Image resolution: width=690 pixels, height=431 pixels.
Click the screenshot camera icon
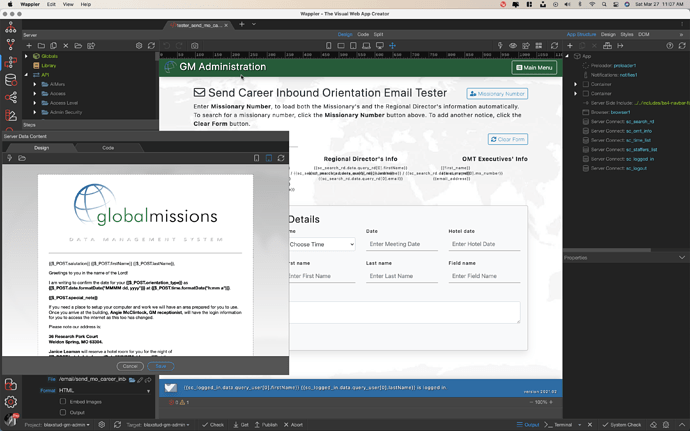[x=195, y=45]
